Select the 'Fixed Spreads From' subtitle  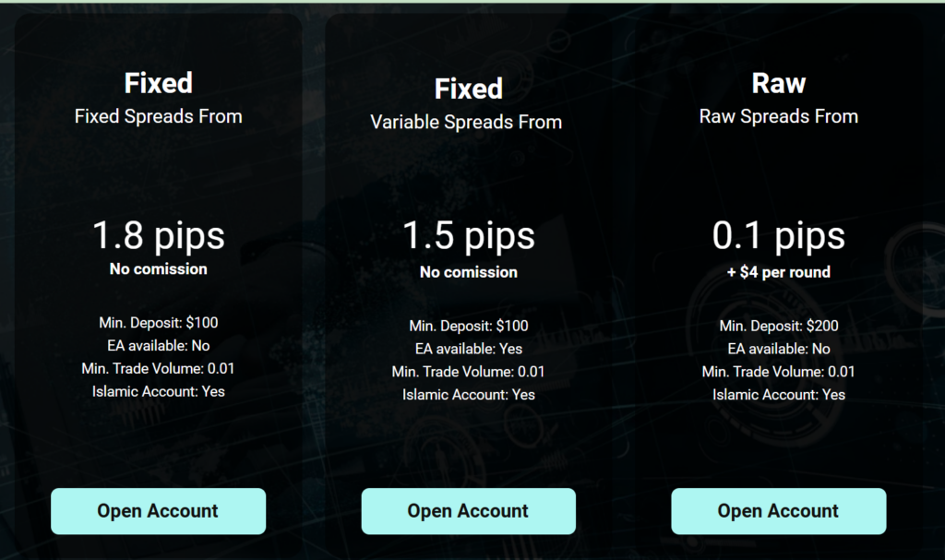[x=158, y=117]
